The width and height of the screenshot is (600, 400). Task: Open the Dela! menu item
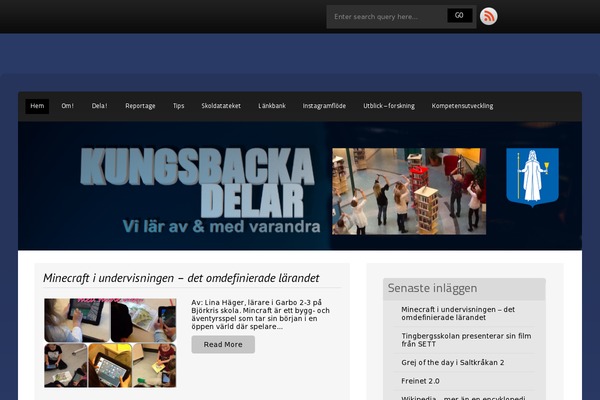(99, 106)
